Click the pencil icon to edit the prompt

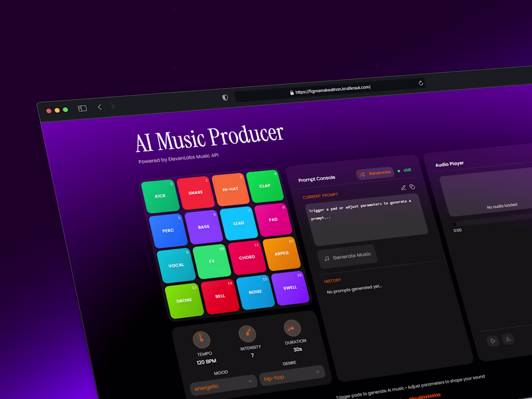coord(404,187)
